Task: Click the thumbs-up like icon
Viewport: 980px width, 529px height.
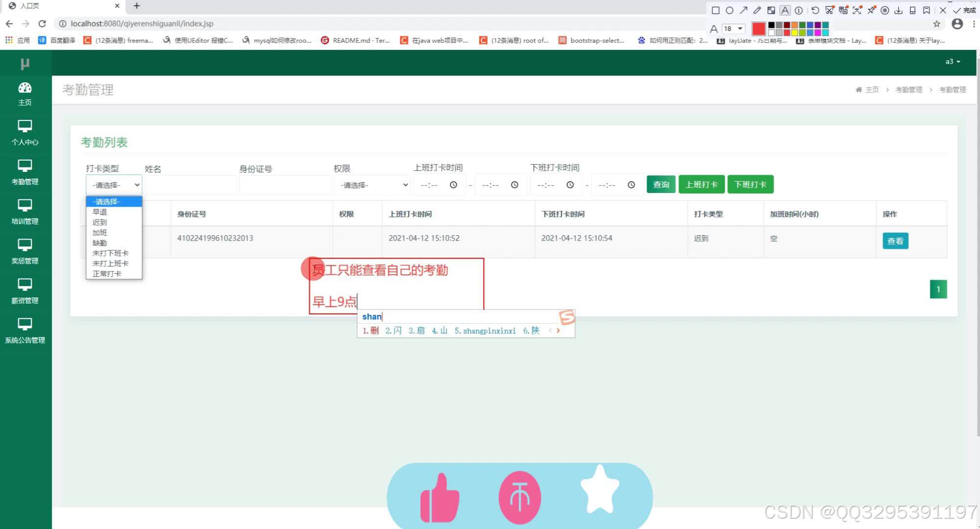Action: coord(439,498)
